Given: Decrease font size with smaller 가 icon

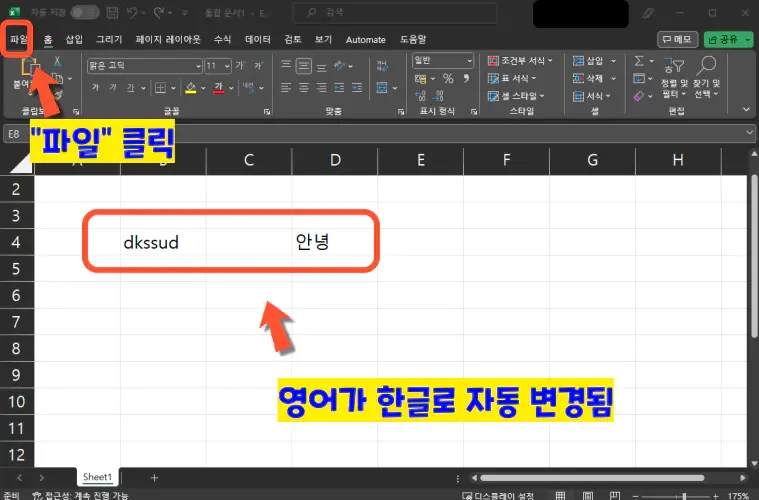Looking at the screenshot, I should click(258, 65).
